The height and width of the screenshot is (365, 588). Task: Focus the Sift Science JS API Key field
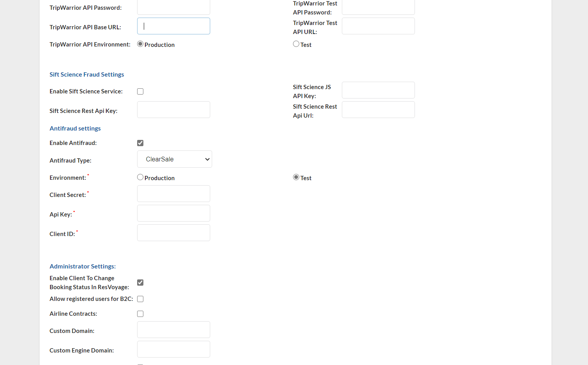(378, 90)
